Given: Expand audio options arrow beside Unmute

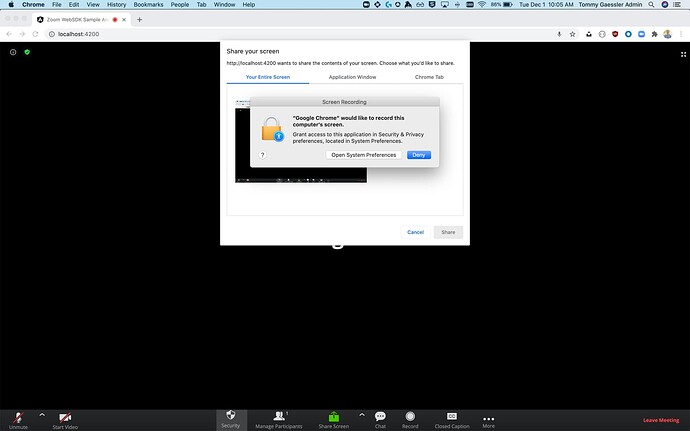Looking at the screenshot, I should click(42, 415).
